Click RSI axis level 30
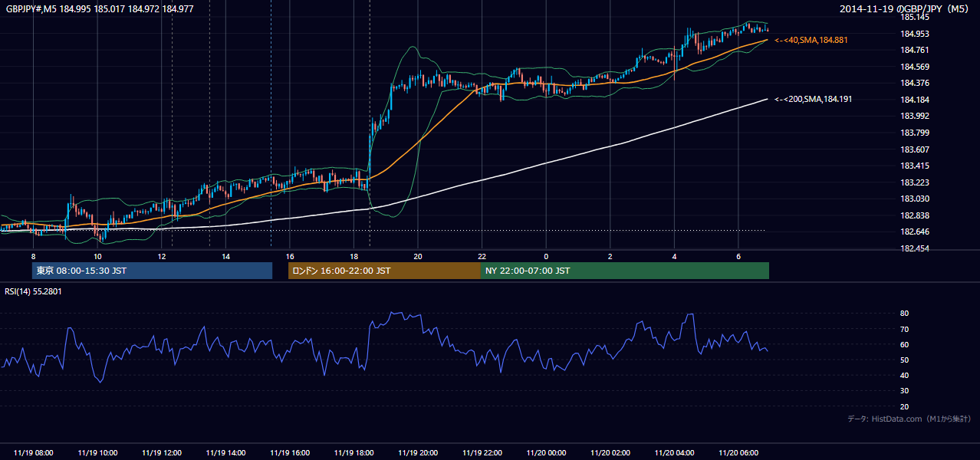Screen dimensions: 980x460 click(905, 391)
